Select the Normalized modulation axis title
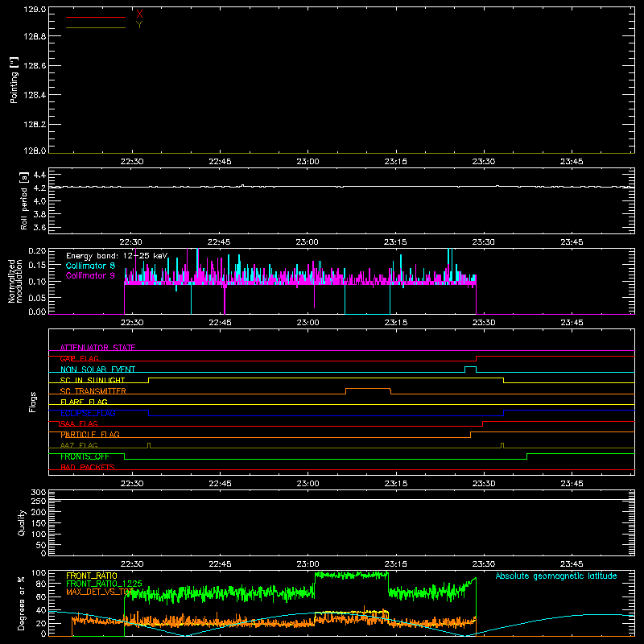Image resolution: width=644 pixels, height=644 pixels. click(15, 281)
